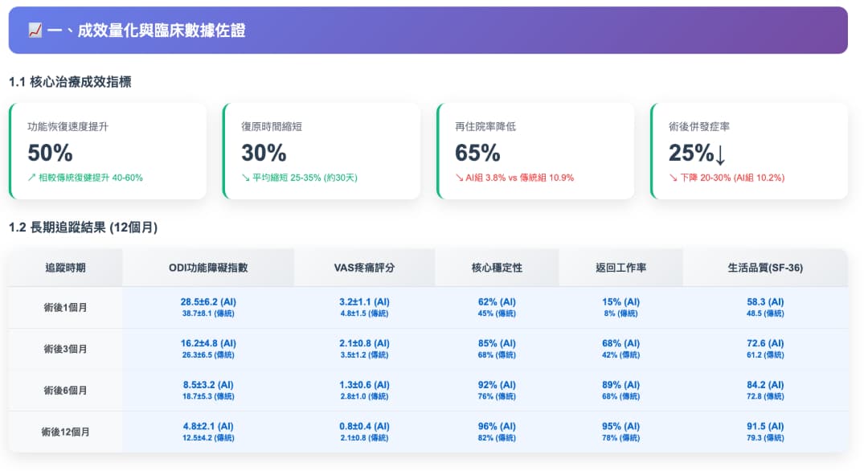Select the 術後3個月 row label

[x=65, y=350]
